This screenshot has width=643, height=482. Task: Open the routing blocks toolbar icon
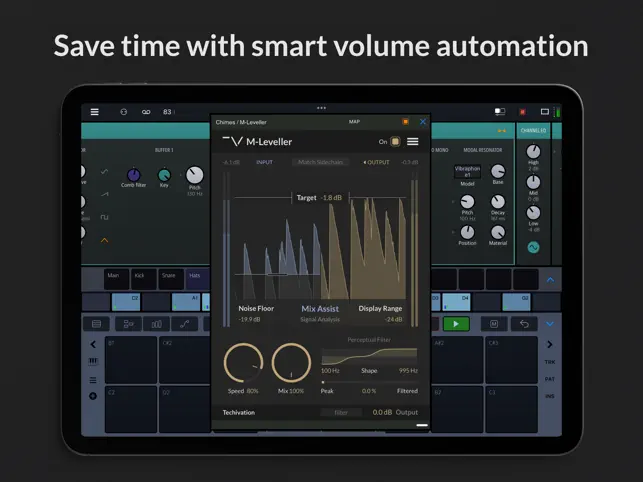[128, 324]
